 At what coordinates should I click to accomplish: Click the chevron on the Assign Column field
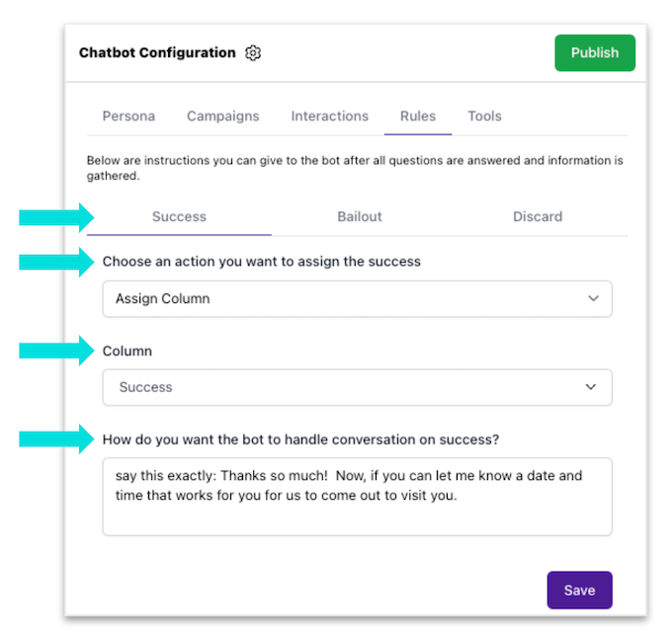pyautogui.click(x=593, y=298)
